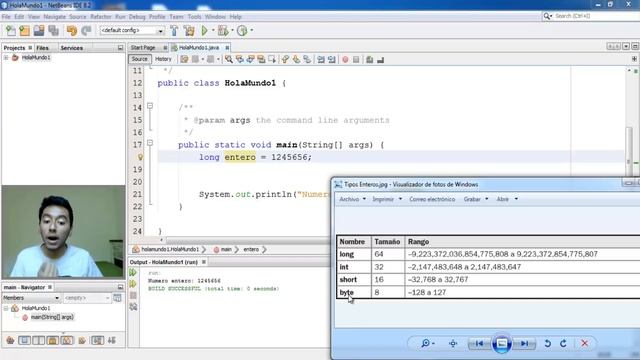
Task: Click the Redo arrow icon
Action: pos(86,31)
